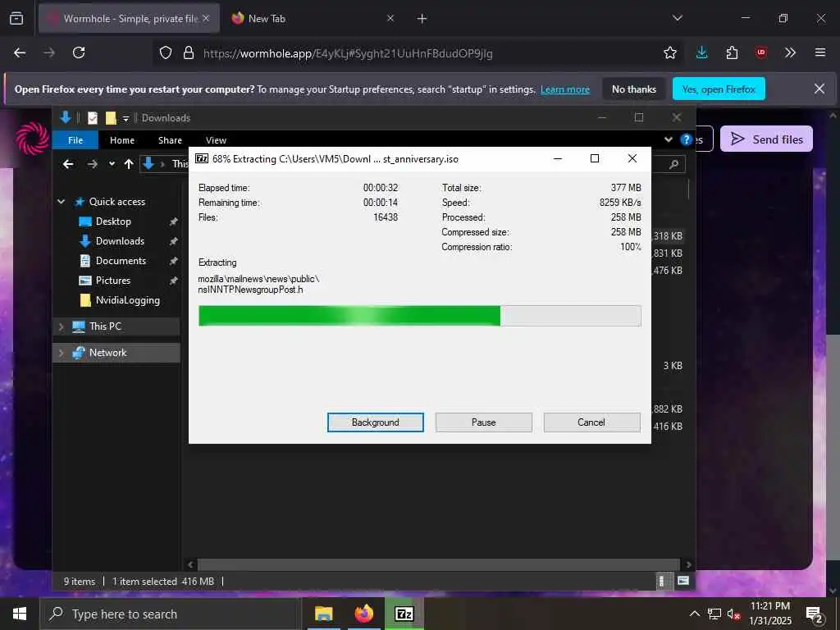Cancel the extraction
This screenshot has width=840, height=630.
[x=591, y=422]
